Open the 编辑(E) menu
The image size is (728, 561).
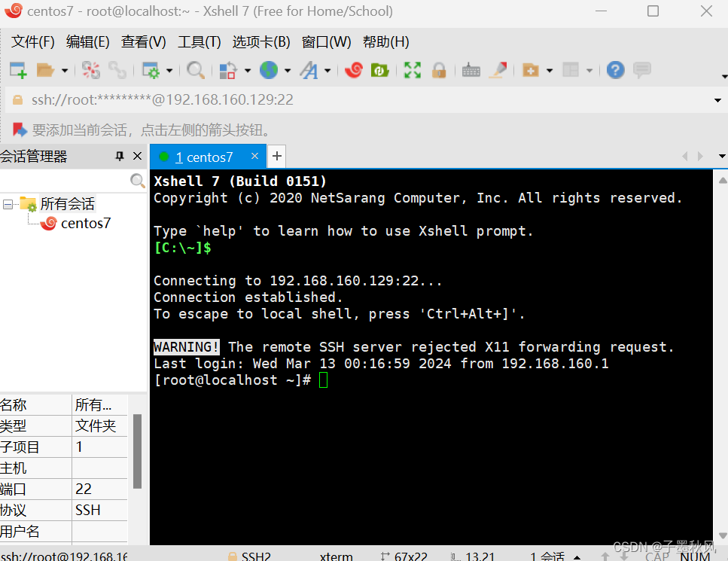[88, 42]
